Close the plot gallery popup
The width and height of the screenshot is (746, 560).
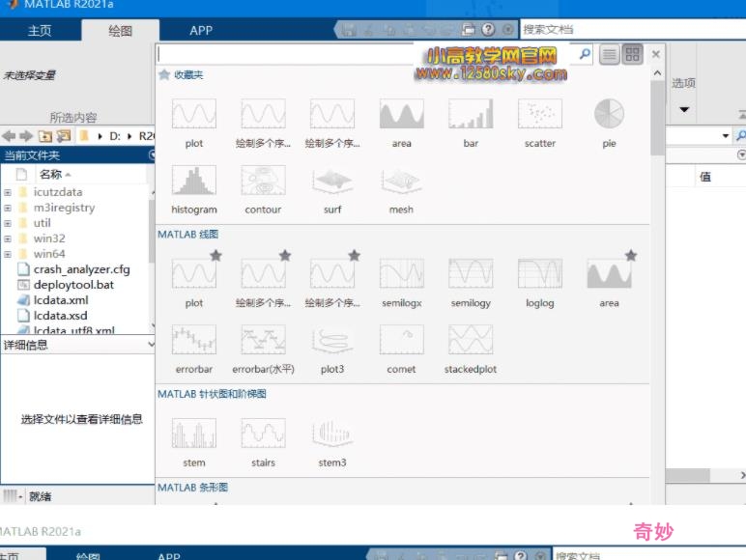point(655,54)
